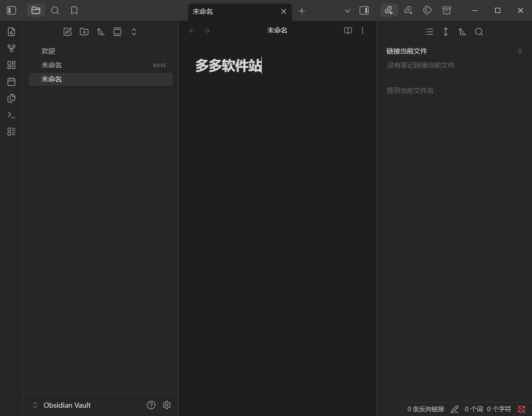532x416 pixels.
Task: Open the note's more options menu
Action: [x=363, y=31]
